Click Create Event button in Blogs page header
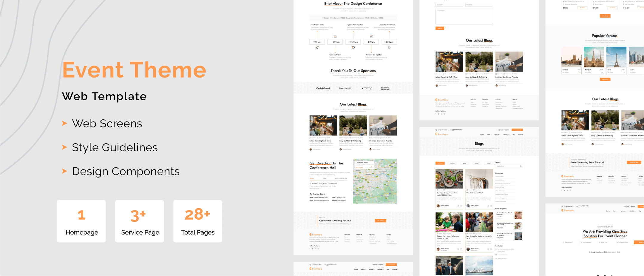 pyautogui.click(x=517, y=130)
